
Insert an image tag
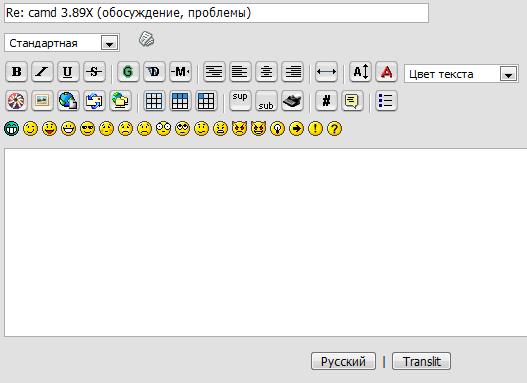tap(42, 100)
